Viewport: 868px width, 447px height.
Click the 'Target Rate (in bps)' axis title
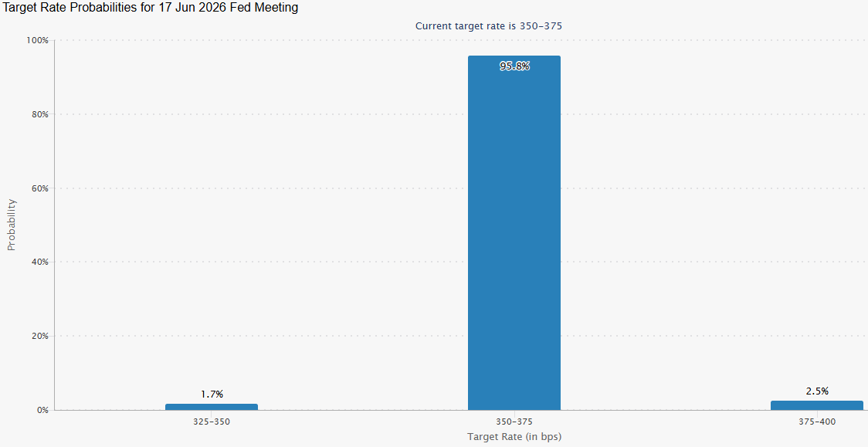tap(514, 437)
